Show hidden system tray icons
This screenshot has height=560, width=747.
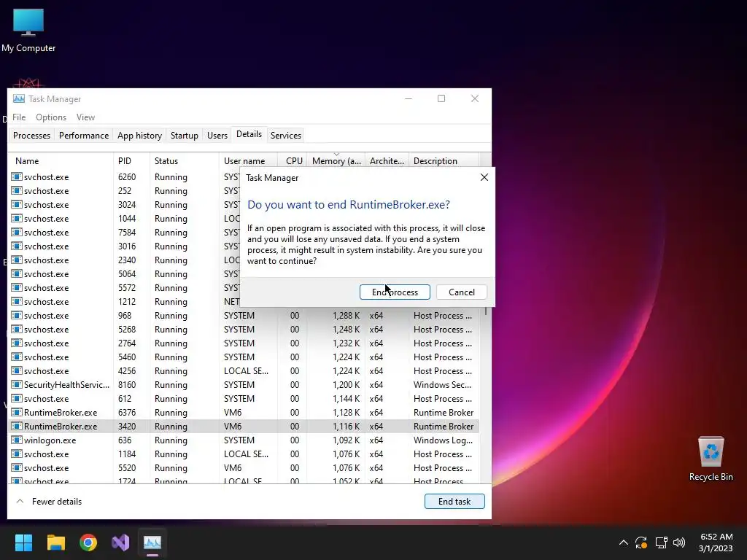point(623,542)
